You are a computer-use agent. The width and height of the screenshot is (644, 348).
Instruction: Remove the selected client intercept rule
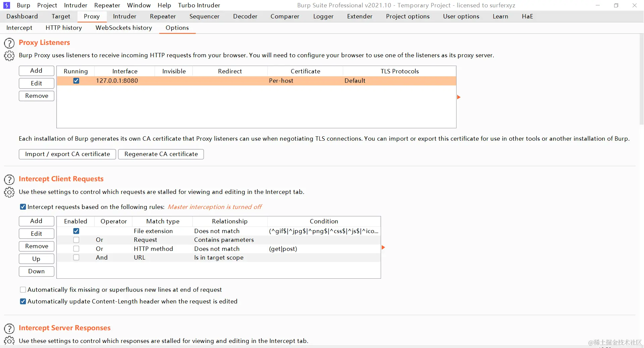(x=37, y=246)
